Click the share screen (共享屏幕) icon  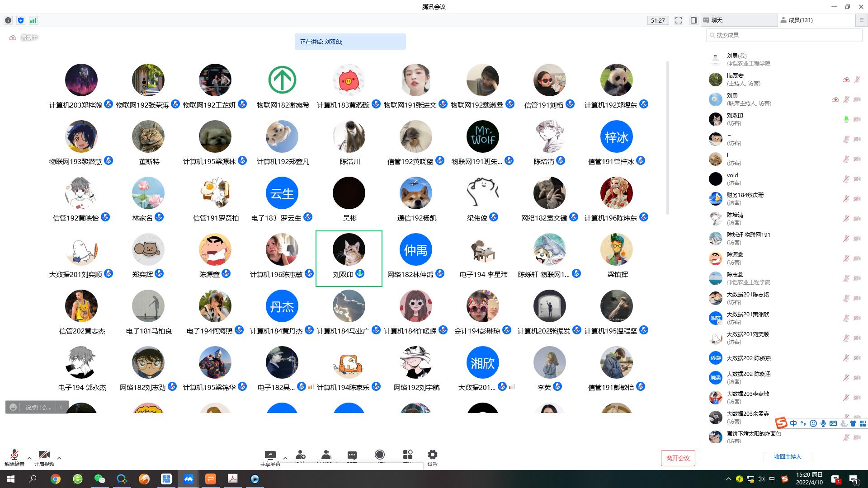tap(270, 455)
